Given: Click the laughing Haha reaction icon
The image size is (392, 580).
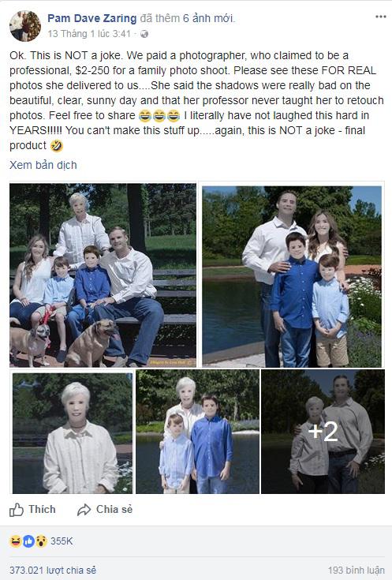Looking at the screenshot, I should click(15, 541).
